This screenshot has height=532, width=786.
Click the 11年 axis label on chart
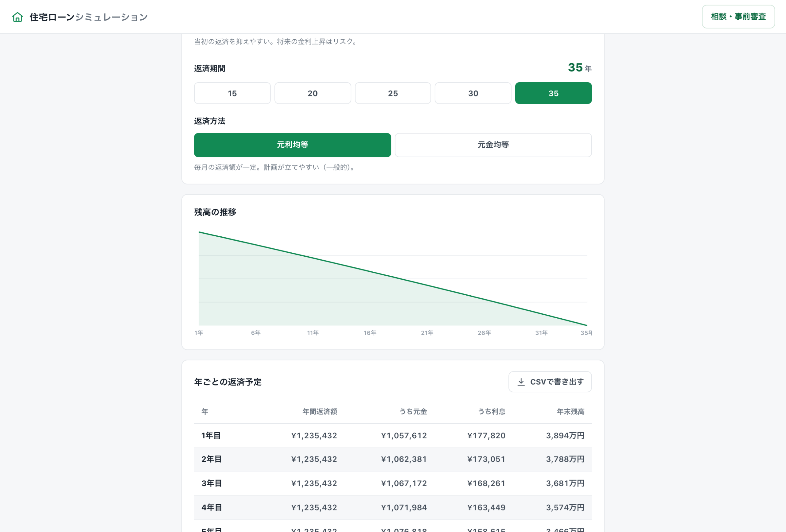313,333
